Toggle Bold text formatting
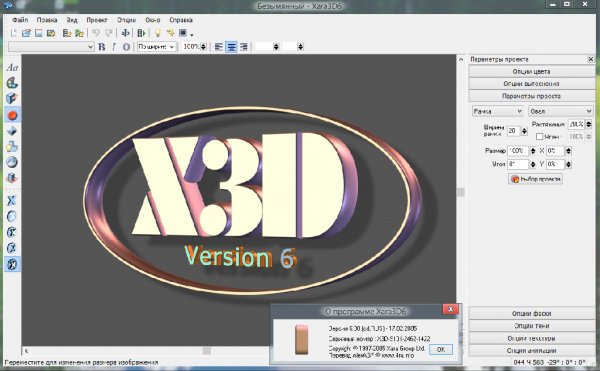 tap(101, 47)
